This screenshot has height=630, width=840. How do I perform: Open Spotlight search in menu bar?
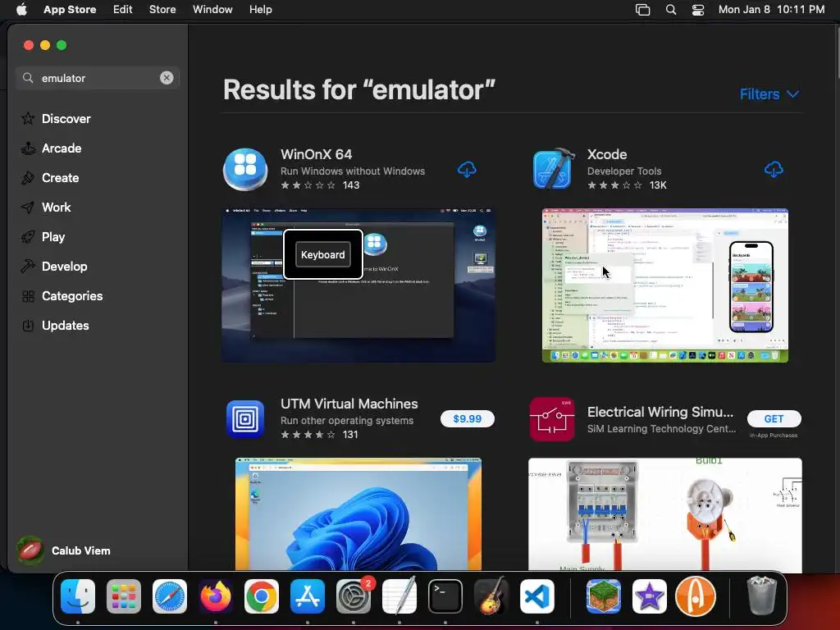671,10
